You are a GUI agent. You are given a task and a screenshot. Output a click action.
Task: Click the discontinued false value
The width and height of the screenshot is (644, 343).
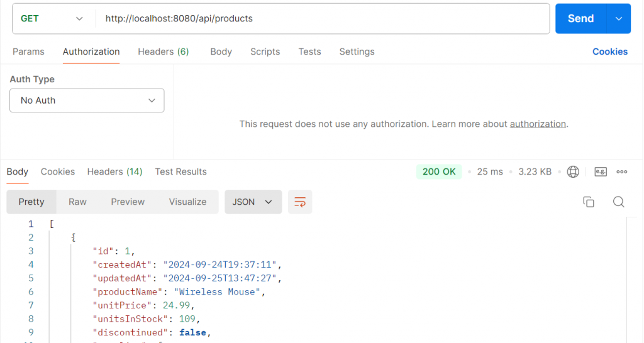click(192, 332)
